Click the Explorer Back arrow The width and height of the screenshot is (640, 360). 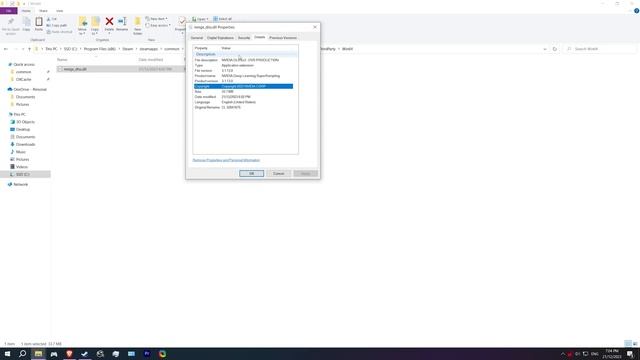point(6,49)
